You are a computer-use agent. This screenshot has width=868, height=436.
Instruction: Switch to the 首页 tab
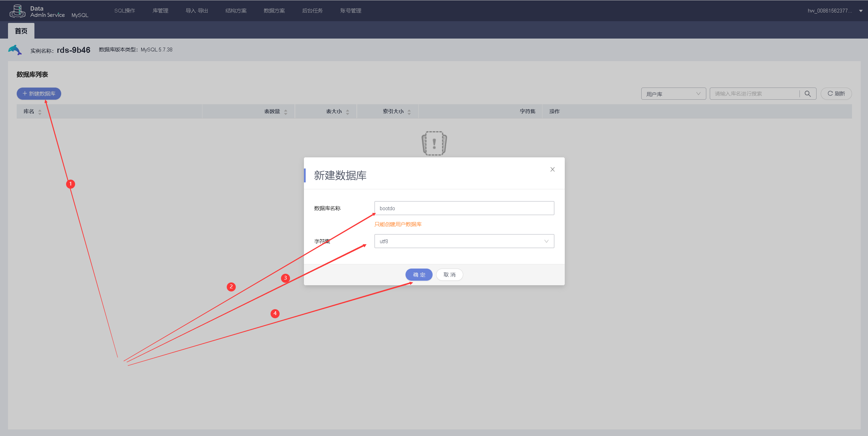(21, 31)
